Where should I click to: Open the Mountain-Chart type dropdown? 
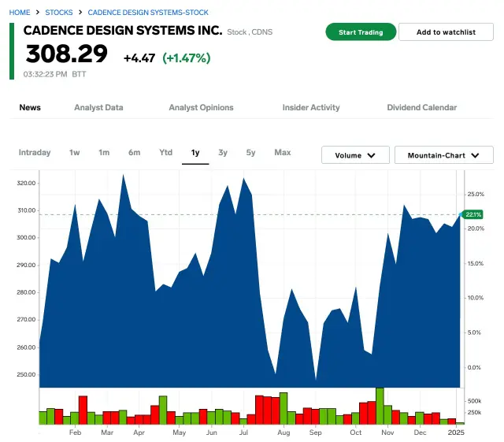pyautogui.click(x=443, y=155)
